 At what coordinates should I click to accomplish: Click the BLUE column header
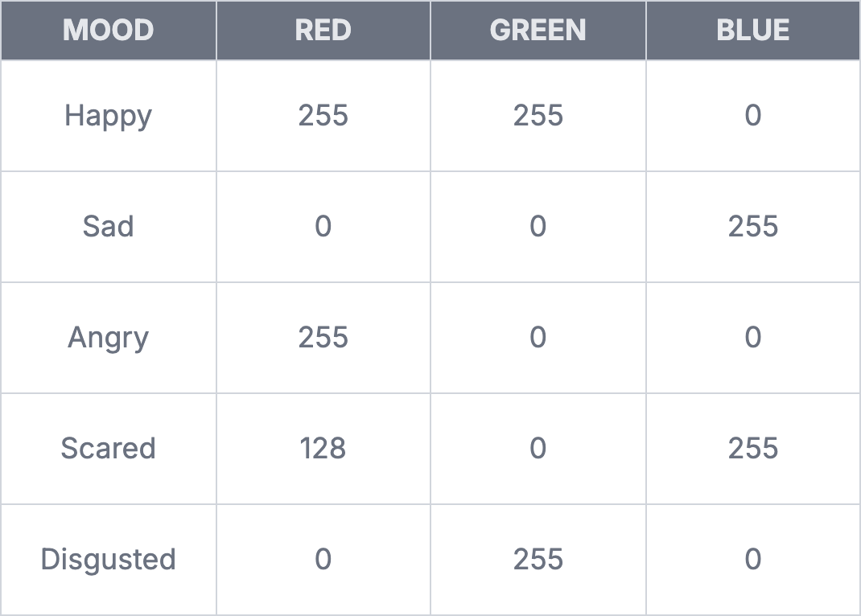(x=753, y=31)
